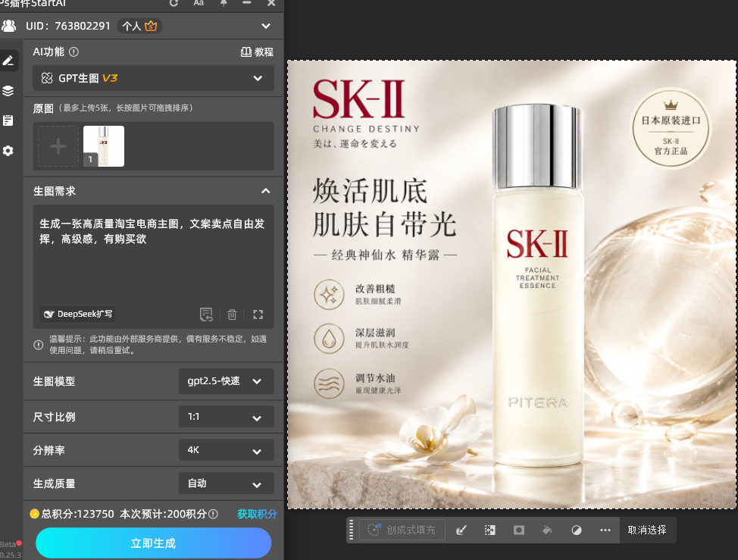Click the DeepSeek扩写 button
Image resolution: width=738 pixels, height=560 pixels.
tap(77, 314)
